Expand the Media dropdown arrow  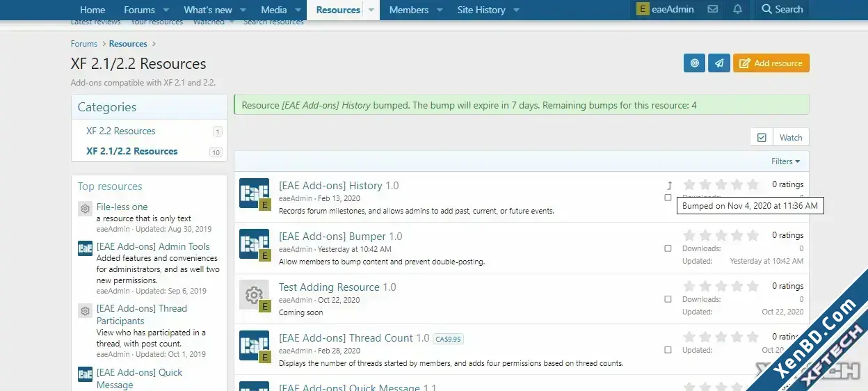(x=298, y=10)
